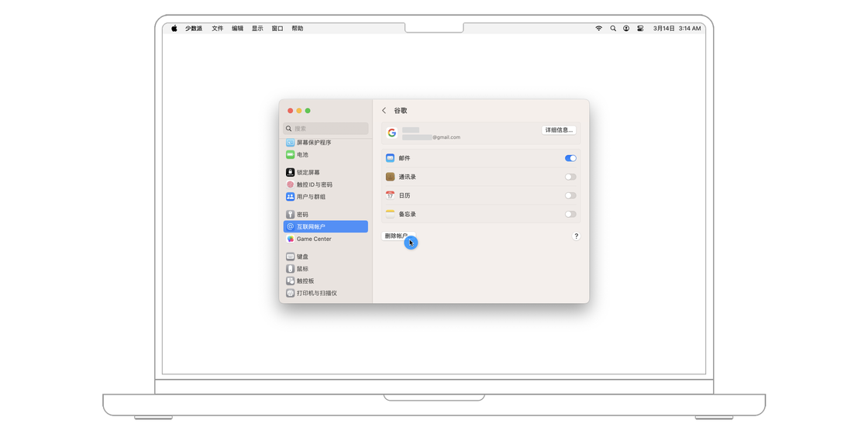Select 屏幕保护程序 label in the sidebar
This screenshot has width=868, height=434.
click(314, 143)
